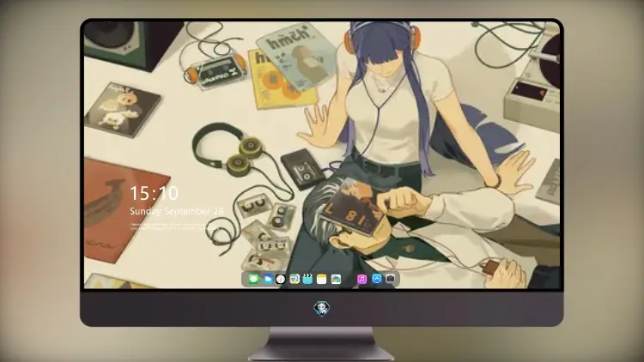
Task: Open the Clock app in the dock
Action: click(281, 280)
